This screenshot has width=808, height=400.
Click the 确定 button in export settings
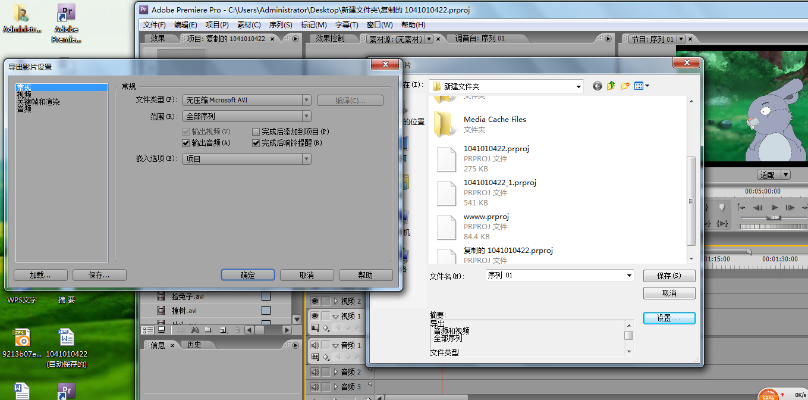point(247,274)
